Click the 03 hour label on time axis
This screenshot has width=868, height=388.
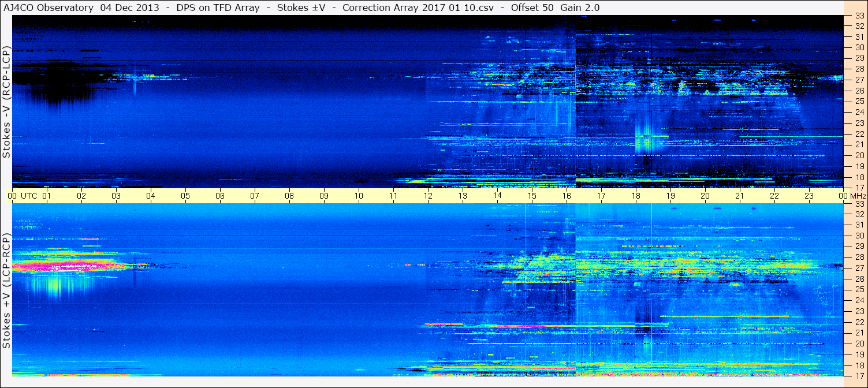116,196
